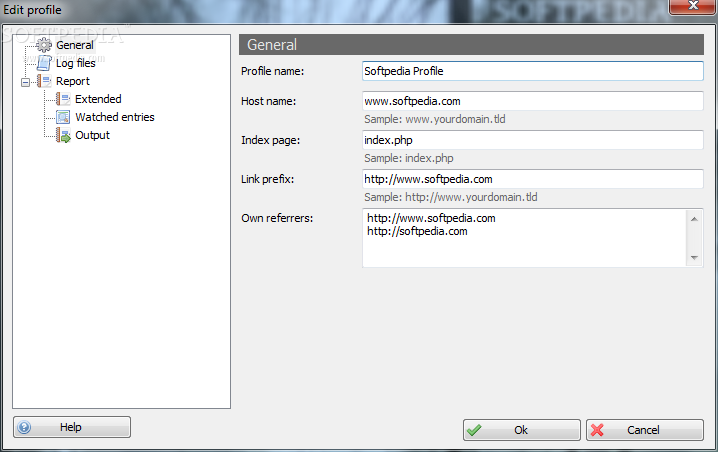The image size is (718, 452).
Task: Open the Extended report settings
Action: click(x=98, y=99)
